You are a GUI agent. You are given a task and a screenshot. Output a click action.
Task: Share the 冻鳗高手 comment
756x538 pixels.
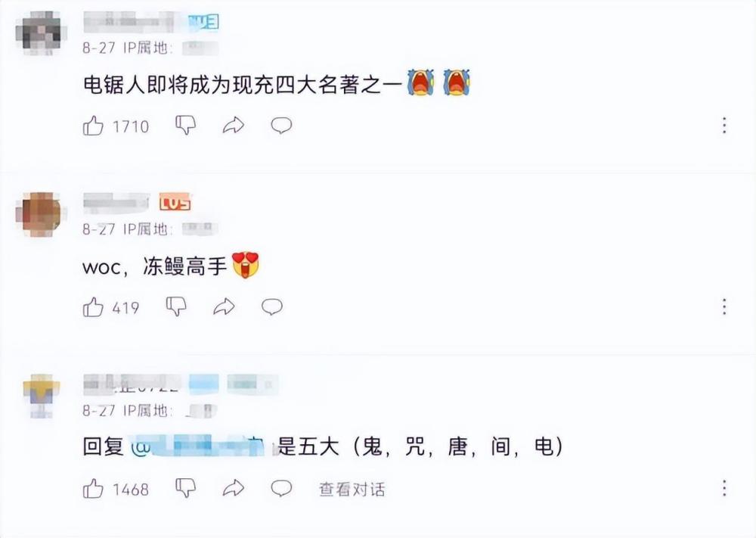coord(224,306)
